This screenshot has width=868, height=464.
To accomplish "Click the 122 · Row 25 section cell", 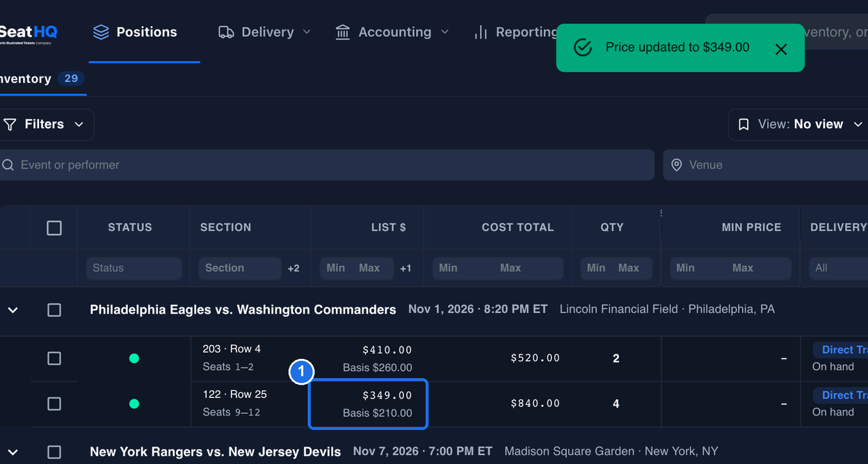I will pos(250,403).
